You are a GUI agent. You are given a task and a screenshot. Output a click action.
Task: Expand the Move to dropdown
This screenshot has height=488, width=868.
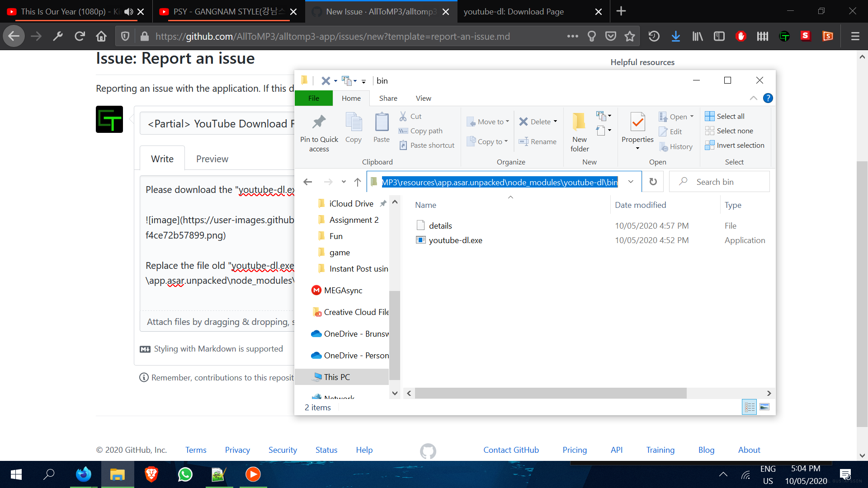point(507,122)
